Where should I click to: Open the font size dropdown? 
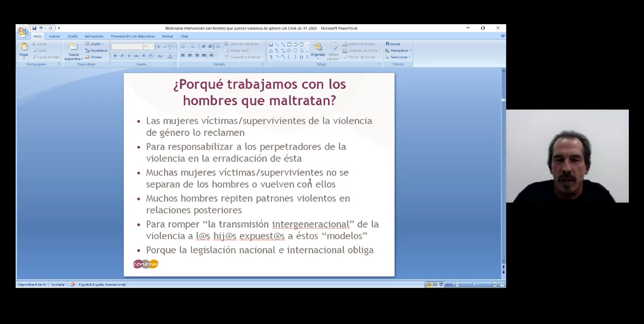click(149, 46)
